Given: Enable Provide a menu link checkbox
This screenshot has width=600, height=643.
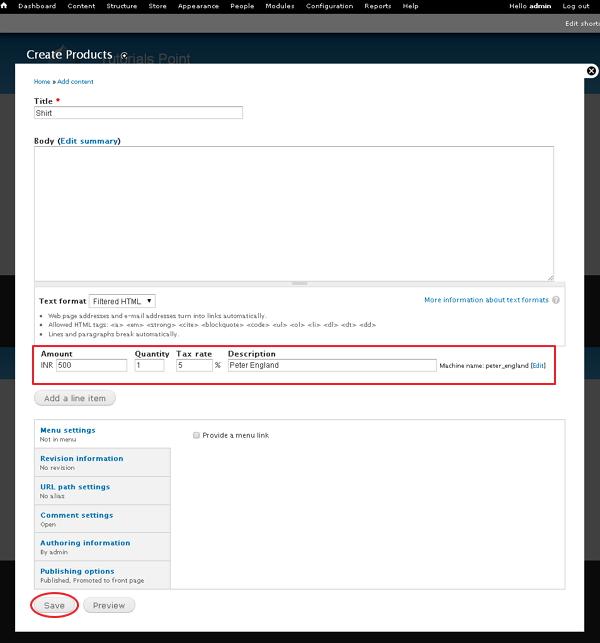Looking at the screenshot, I should 196,436.
